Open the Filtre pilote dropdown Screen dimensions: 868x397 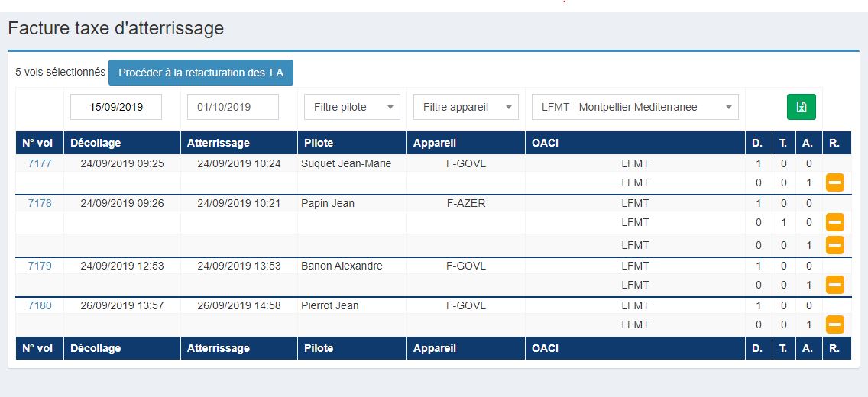(352, 107)
